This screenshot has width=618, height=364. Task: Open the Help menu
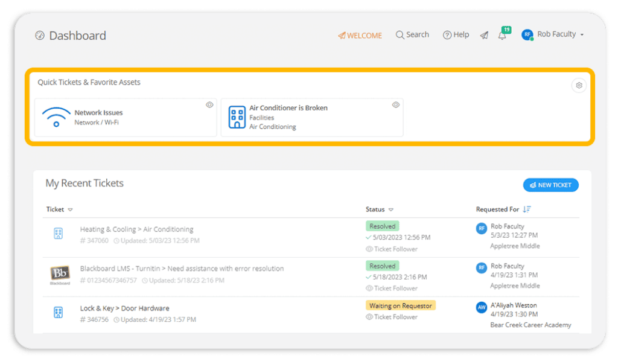pos(456,34)
